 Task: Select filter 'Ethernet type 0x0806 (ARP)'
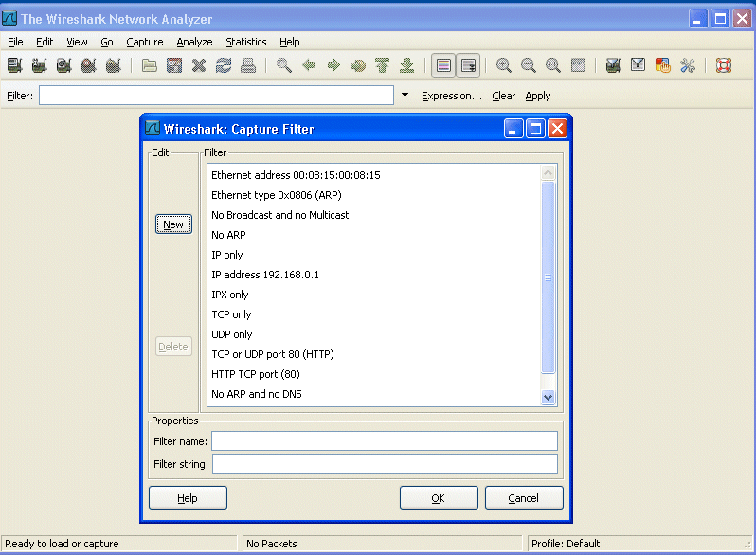click(x=373, y=195)
